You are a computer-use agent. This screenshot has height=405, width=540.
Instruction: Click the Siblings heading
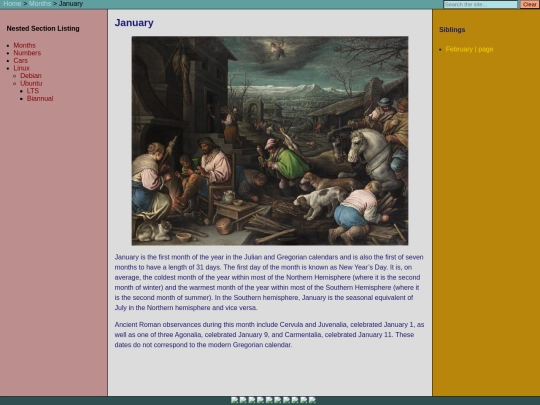[x=452, y=30]
